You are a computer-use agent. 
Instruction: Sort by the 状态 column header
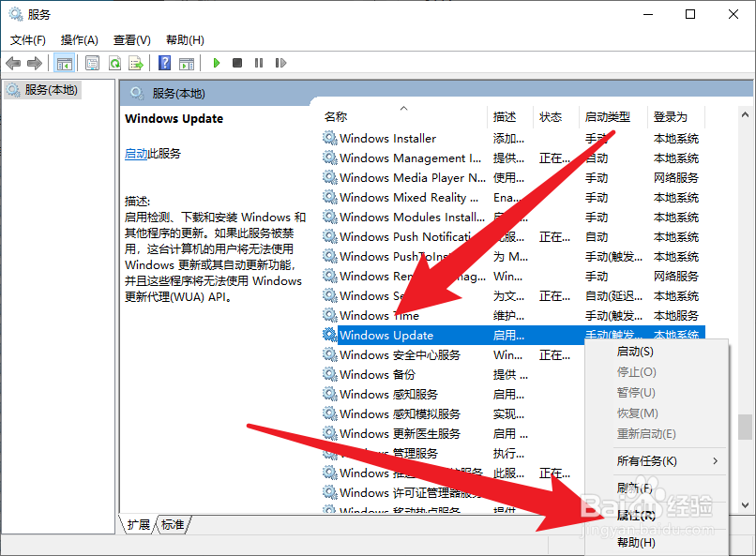point(556,116)
